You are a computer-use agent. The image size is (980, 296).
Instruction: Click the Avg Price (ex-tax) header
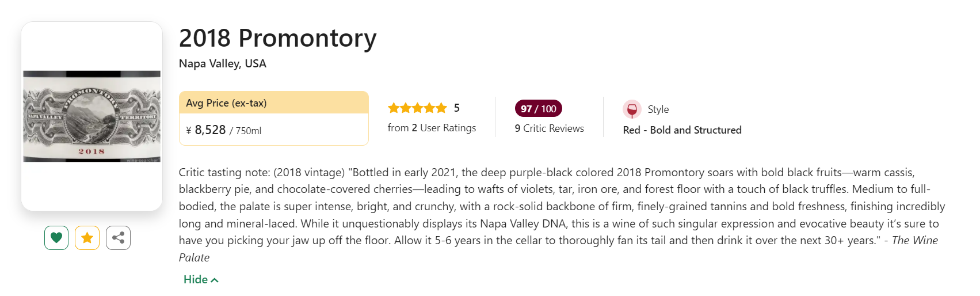click(226, 103)
